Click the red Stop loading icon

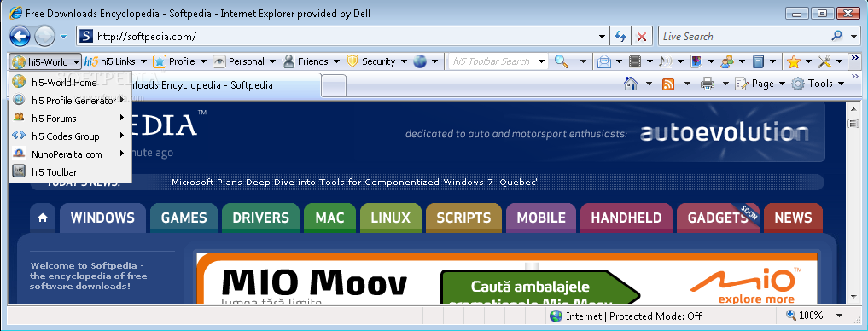coord(642,37)
